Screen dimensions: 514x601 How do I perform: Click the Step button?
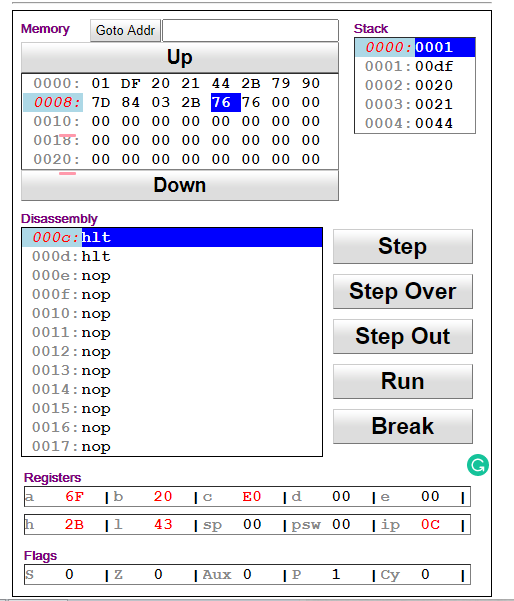coord(403,246)
